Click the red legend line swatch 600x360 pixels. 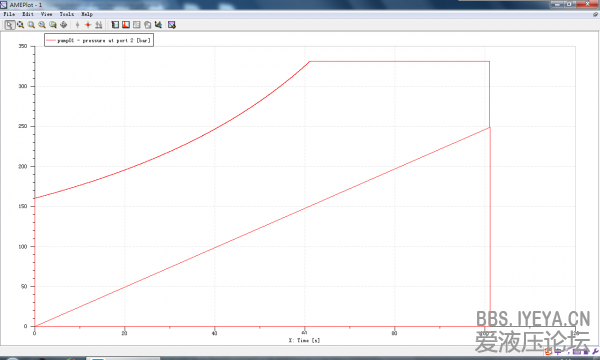click(x=51, y=40)
